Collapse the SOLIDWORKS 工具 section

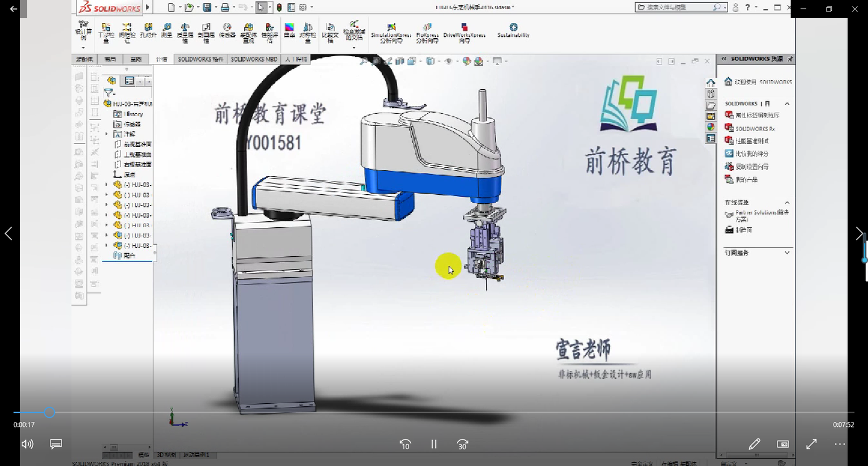(x=787, y=104)
